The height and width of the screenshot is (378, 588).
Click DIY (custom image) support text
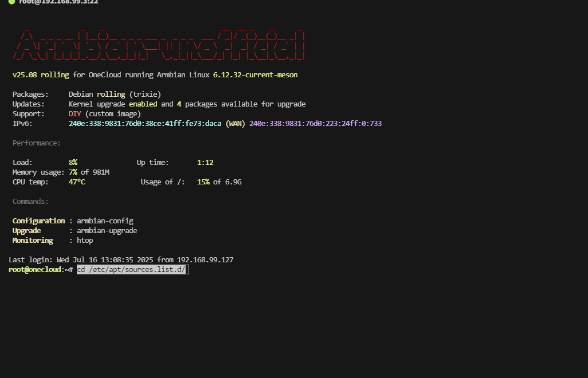click(105, 113)
